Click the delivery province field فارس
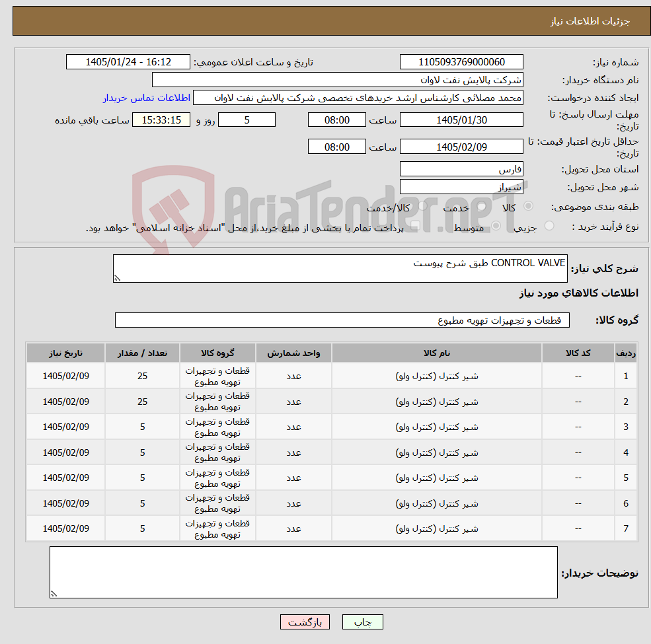The width and height of the screenshot is (651, 644). click(x=461, y=169)
